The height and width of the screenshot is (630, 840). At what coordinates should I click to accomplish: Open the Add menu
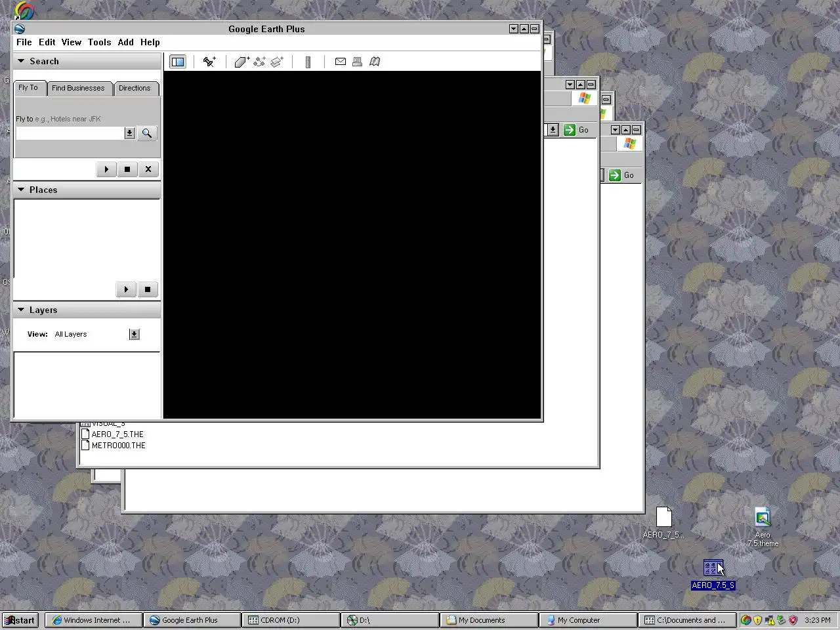point(126,42)
